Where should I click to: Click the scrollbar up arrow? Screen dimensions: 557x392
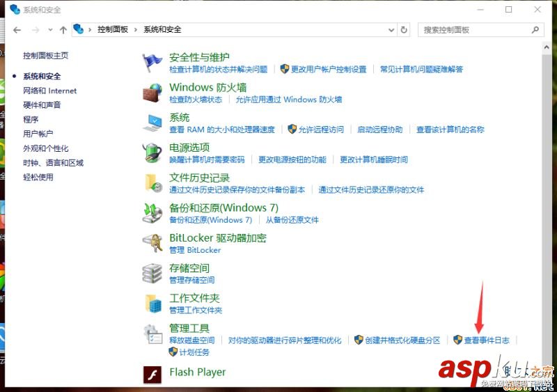(x=547, y=47)
